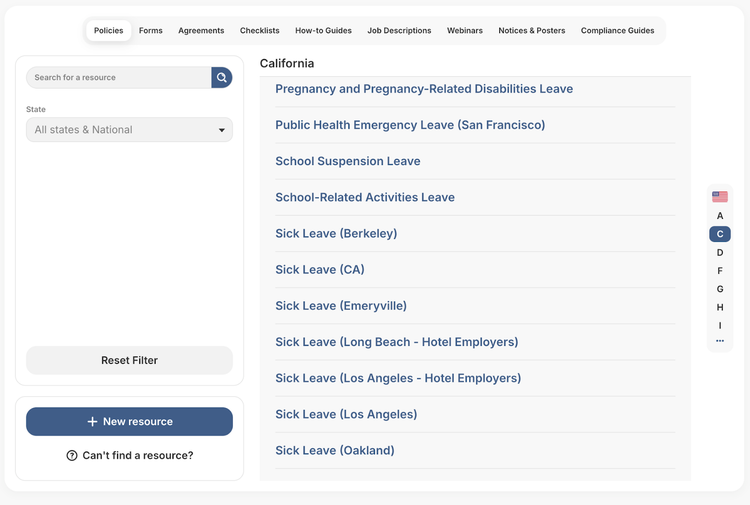The image size is (750, 505).
Task: Open Public Health Emergency Leave (San Francisco)
Action: (x=410, y=125)
